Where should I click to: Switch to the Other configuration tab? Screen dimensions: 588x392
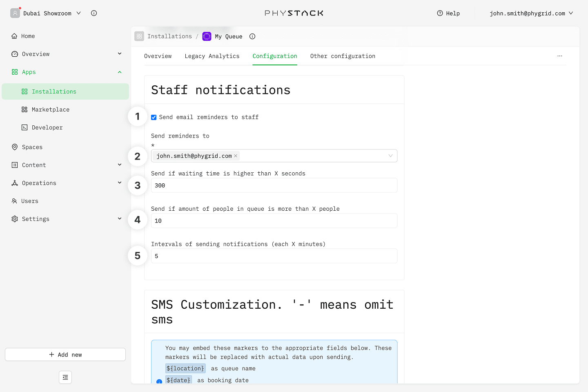342,56
